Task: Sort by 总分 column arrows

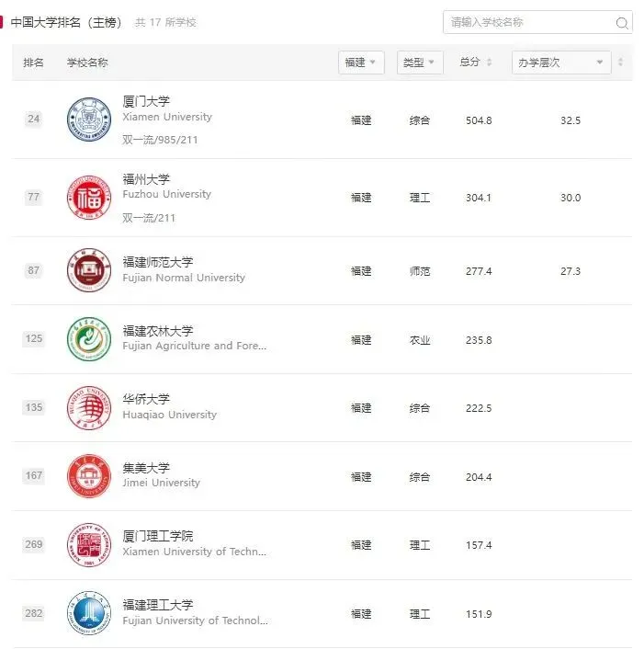Action: point(489,63)
